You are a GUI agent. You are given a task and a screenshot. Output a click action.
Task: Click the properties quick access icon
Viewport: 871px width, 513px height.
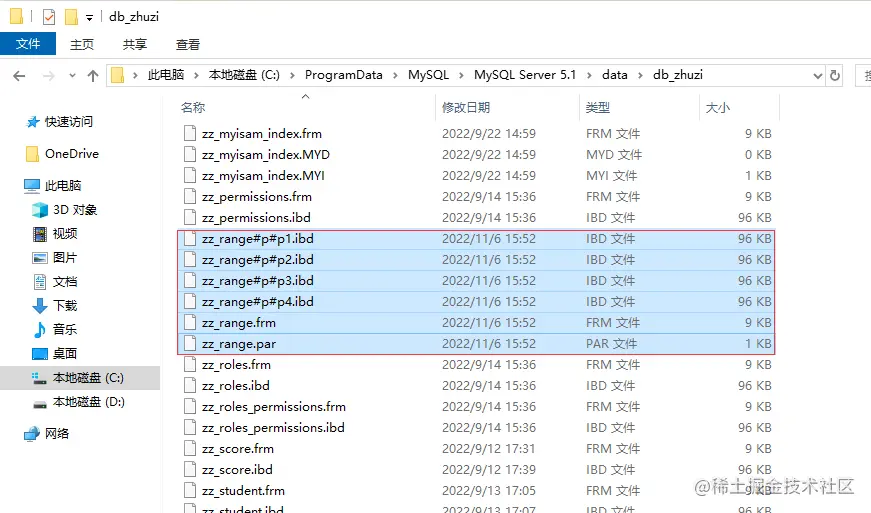point(49,17)
